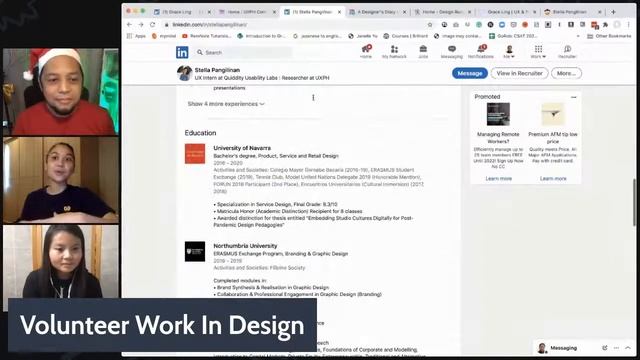
Task: Open Northumbria University logo
Action: pyautogui.click(x=195, y=251)
